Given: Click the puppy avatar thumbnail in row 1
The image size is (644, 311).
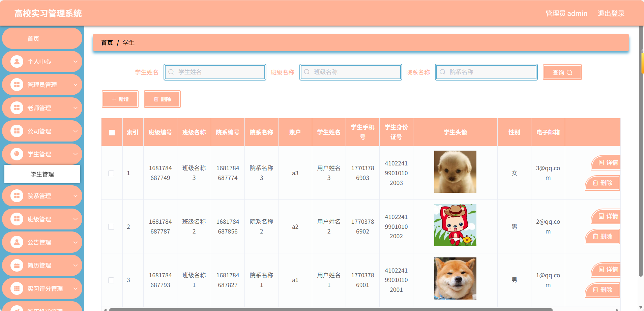Looking at the screenshot, I should coord(455,172).
